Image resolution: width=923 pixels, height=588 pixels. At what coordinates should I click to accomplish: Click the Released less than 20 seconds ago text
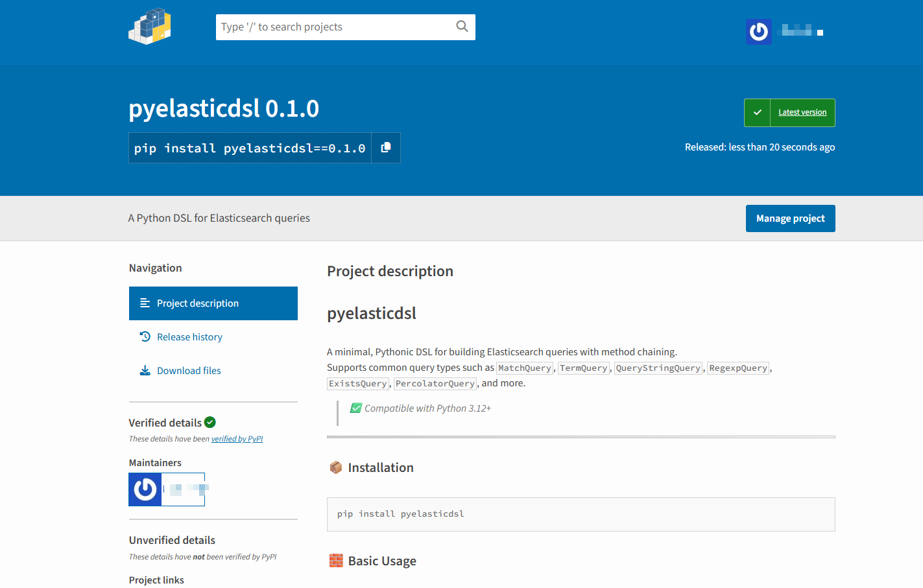tap(760, 147)
